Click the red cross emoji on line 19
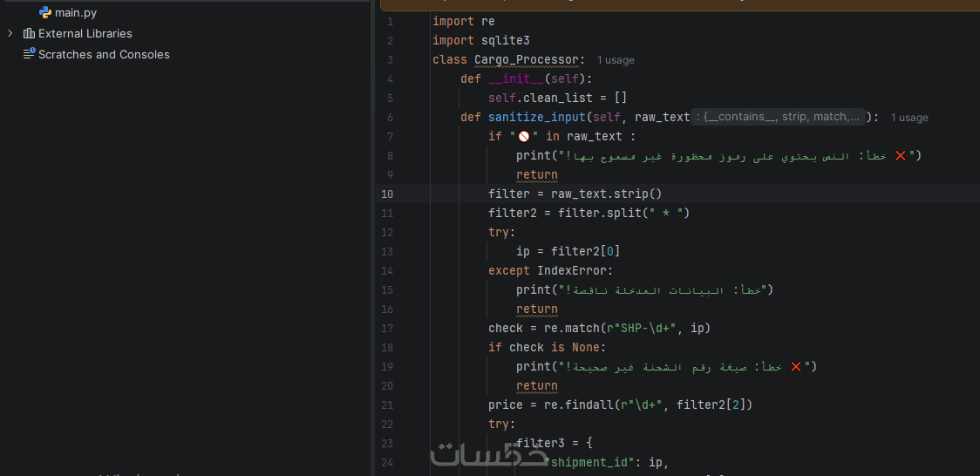Screen dimensions: 980x476 tap(796, 367)
